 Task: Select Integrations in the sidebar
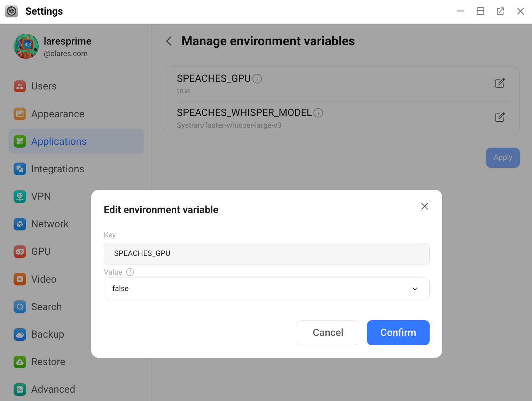pos(58,169)
